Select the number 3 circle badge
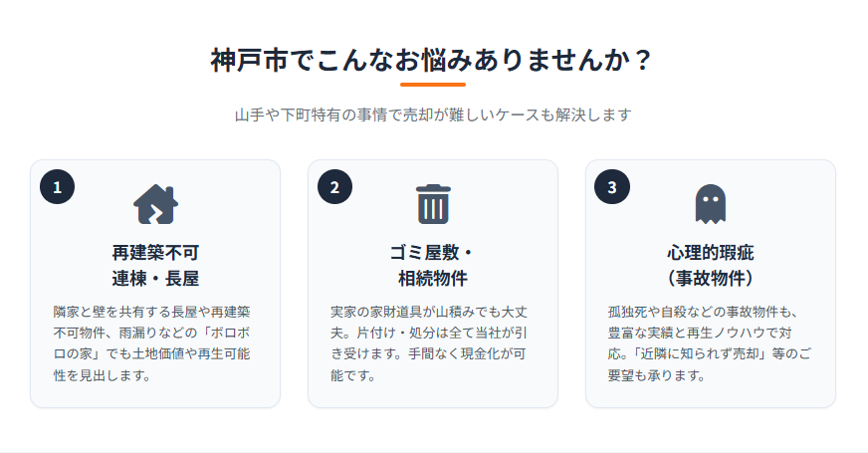 (611, 186)
